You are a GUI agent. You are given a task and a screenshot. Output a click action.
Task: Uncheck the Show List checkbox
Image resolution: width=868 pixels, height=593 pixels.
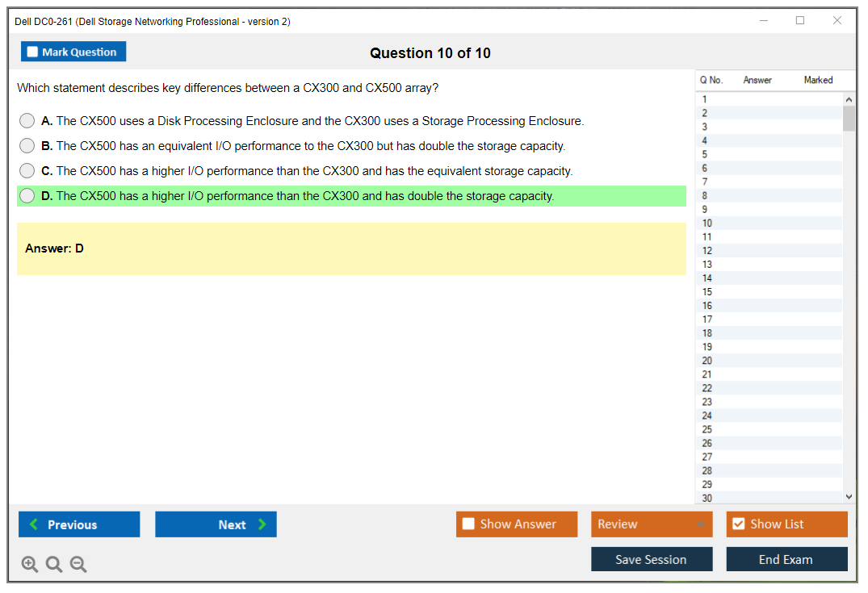(x=738, y=524)
